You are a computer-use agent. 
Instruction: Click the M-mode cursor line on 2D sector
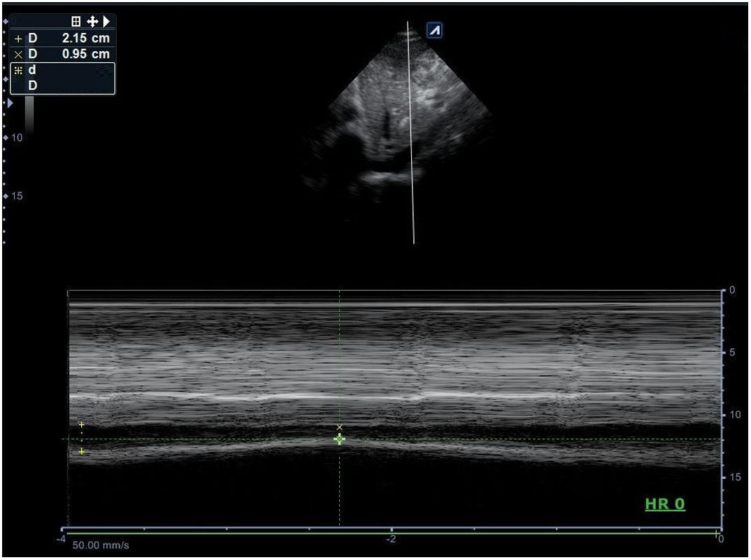(411, 140)
